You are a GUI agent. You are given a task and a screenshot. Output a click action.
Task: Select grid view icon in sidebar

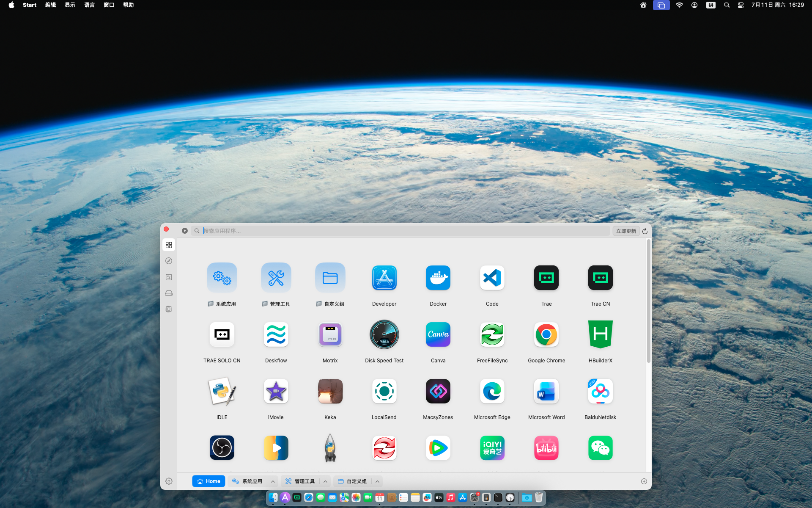pyautogui.click(x=169, y=245)
